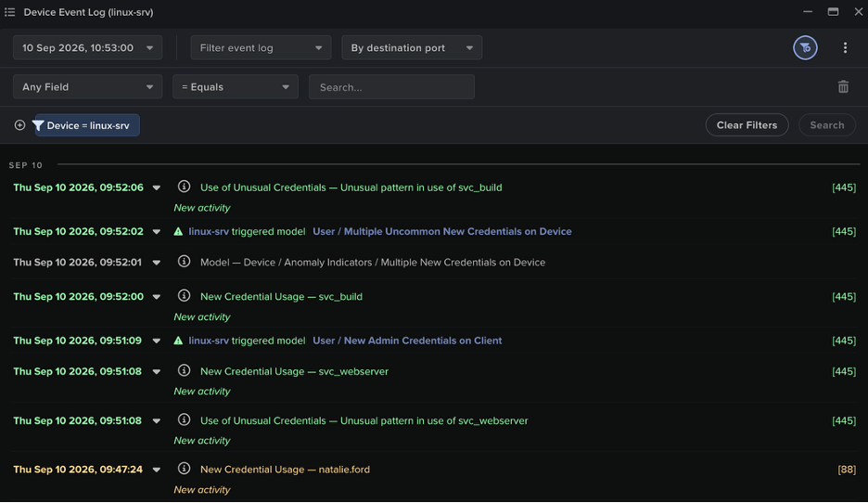Click the Device = linux-srv filter chip
The height and width of the screenshot is (503, 868).
87,125
